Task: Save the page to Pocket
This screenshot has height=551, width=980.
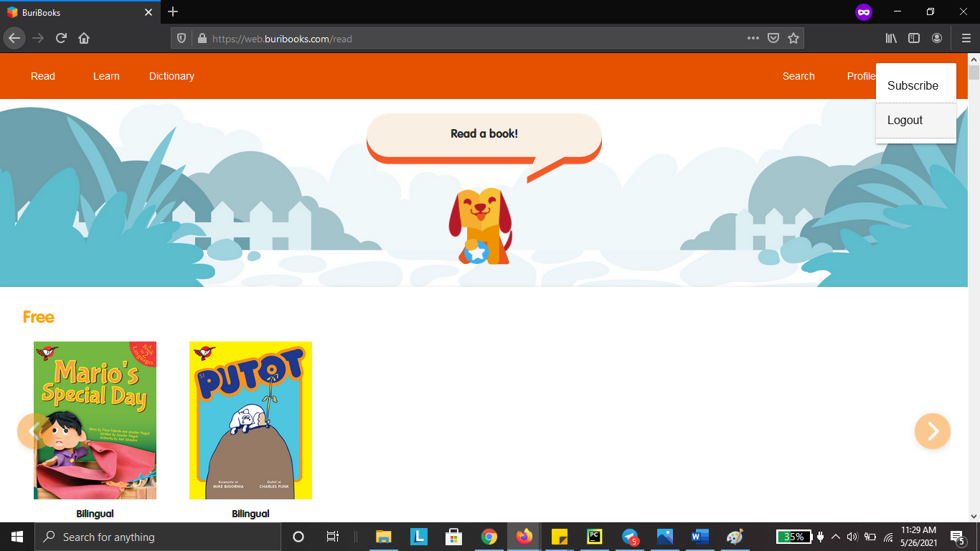Action: (773, 39)
